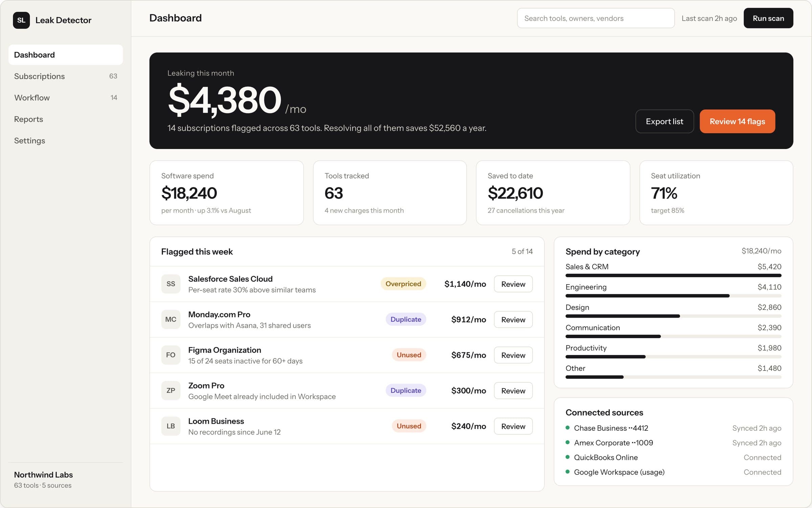The height and width of the screenshot is (508, 812).
Task: Click the green status dot beside QuickBooks Online
Action: pyautogui.click(x=568, y=457)
